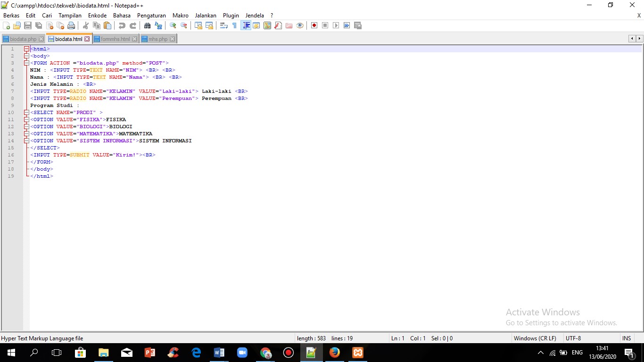
Task: Paste clipboard using toolbar Paste icon
Action: pos(107,25)
